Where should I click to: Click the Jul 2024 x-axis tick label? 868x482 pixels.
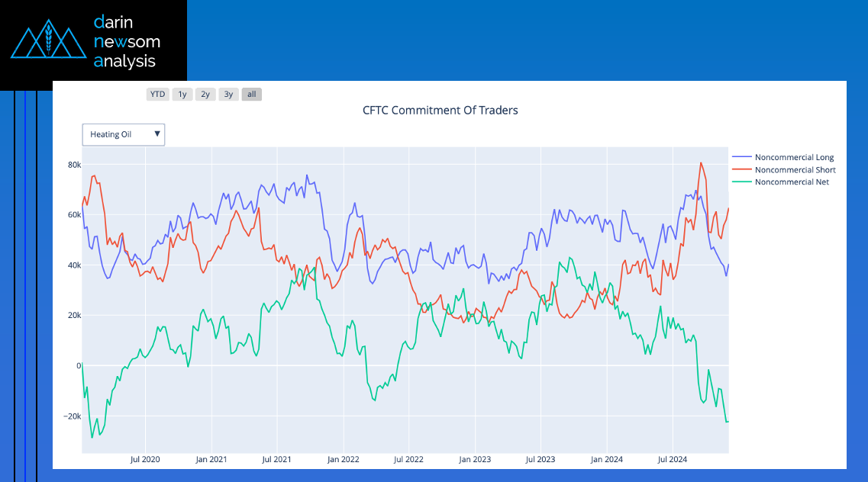coord(673,460)
